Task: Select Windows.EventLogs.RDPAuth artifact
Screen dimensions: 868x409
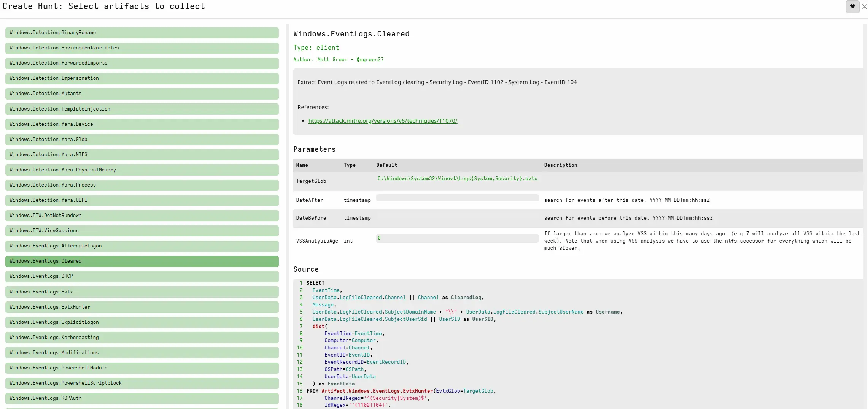Action: [142, 398]
